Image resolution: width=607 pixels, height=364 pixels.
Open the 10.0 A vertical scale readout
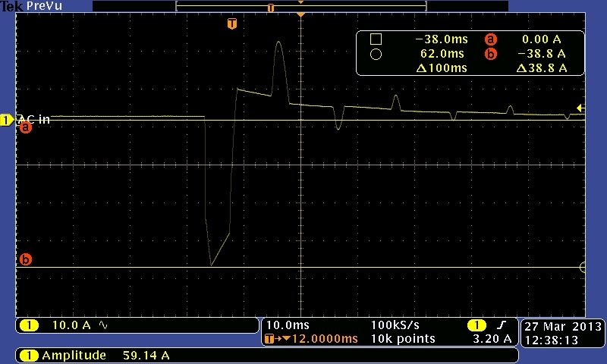tap(71, 325)
